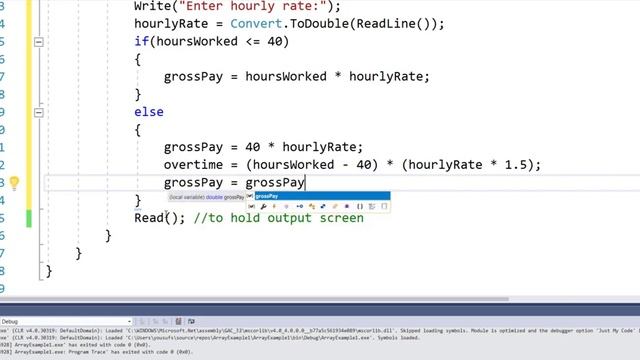This screenshot has width=640, height=360.
Task: Click the '//to hold output screen' comment
Action: 279,218
